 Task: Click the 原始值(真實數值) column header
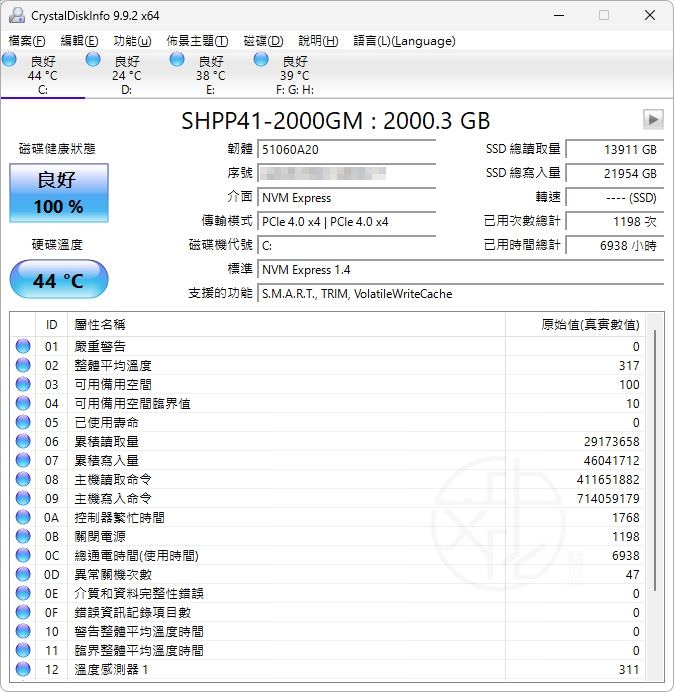[x=575, y=325]
